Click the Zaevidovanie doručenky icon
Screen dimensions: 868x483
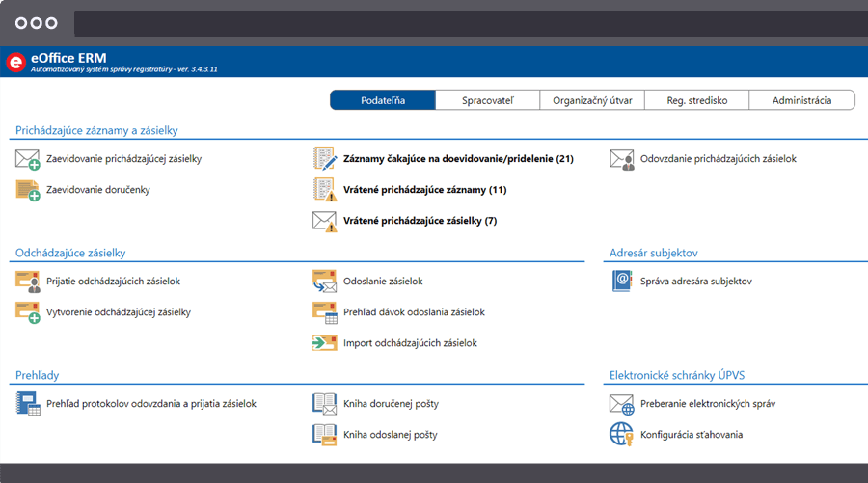[x=27, y=190]
